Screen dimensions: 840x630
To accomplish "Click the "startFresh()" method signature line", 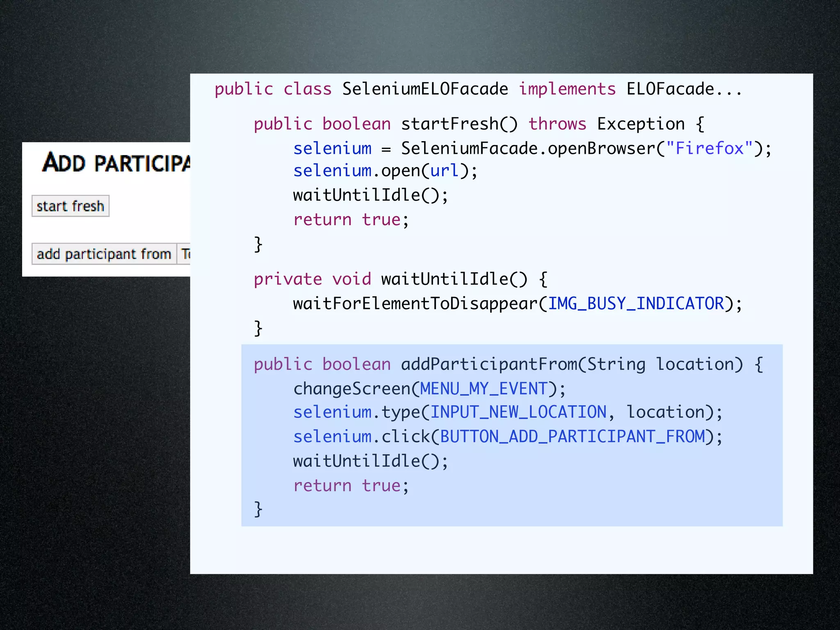I will [479, 124].
